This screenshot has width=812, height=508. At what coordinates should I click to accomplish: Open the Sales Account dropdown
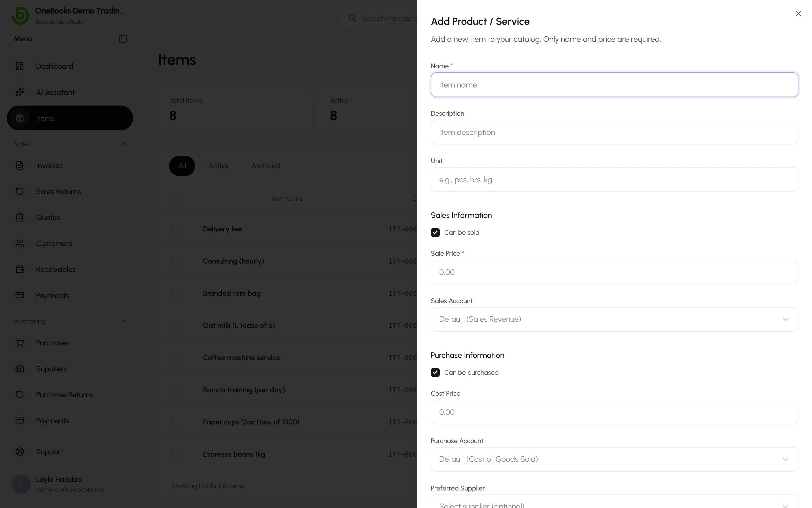tap(614, 319)
